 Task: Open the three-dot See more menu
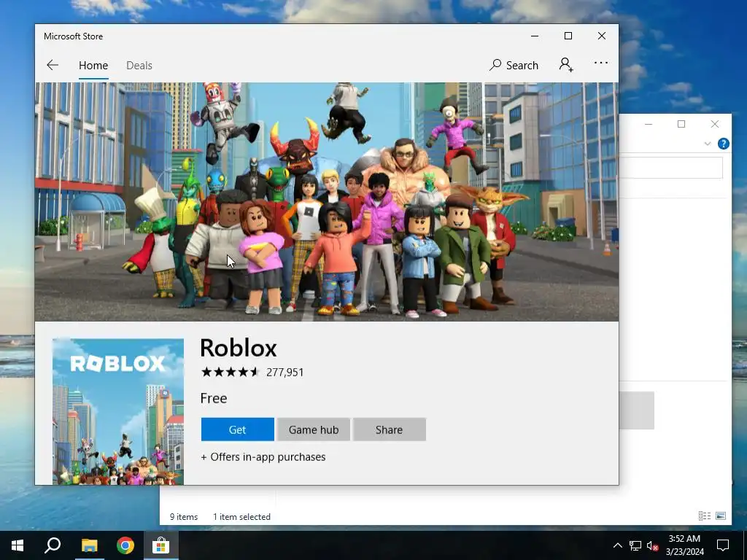coord(601,63)
